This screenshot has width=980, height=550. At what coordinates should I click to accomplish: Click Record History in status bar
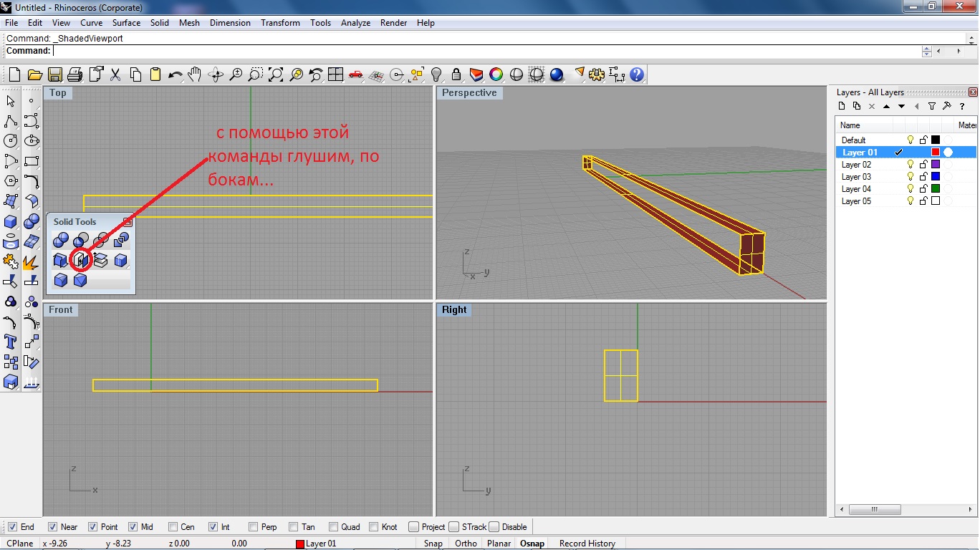tap(587, 544)
